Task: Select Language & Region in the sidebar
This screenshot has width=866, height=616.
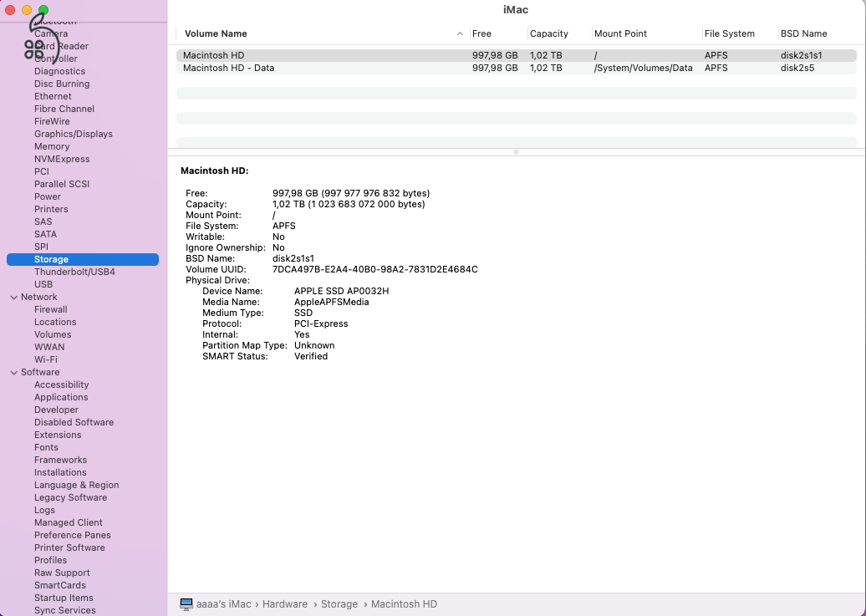Action: point(76,485)
